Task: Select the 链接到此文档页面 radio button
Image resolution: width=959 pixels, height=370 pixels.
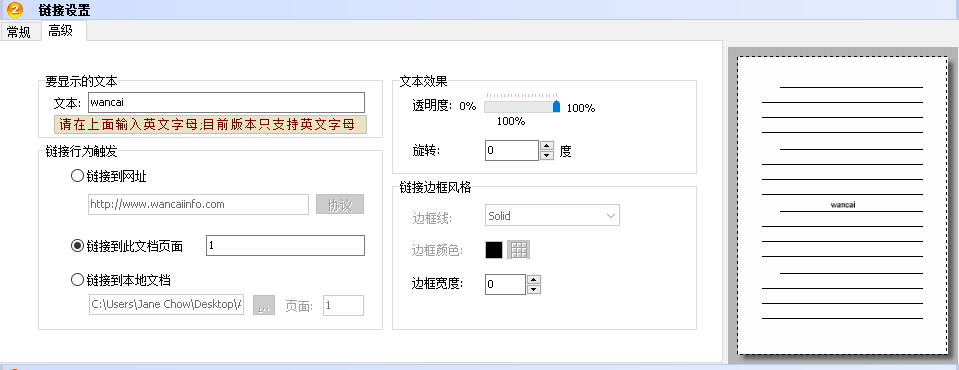Action: click(78, 246)
